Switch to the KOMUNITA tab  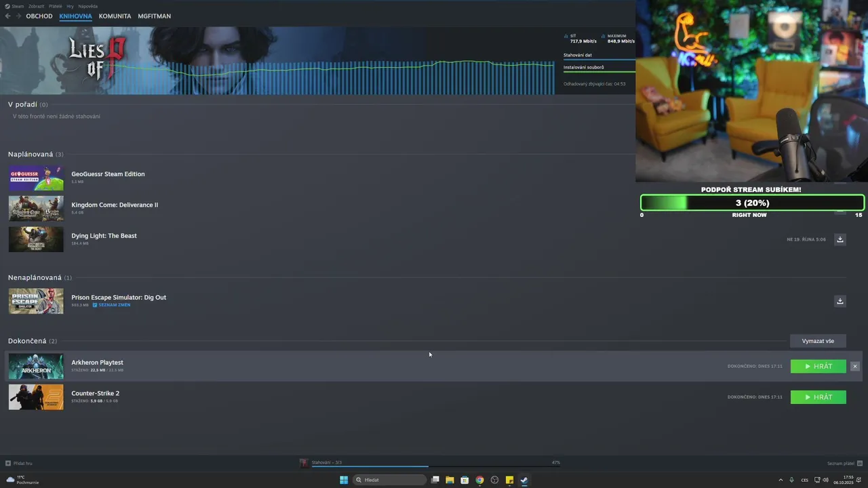[115, 16]
